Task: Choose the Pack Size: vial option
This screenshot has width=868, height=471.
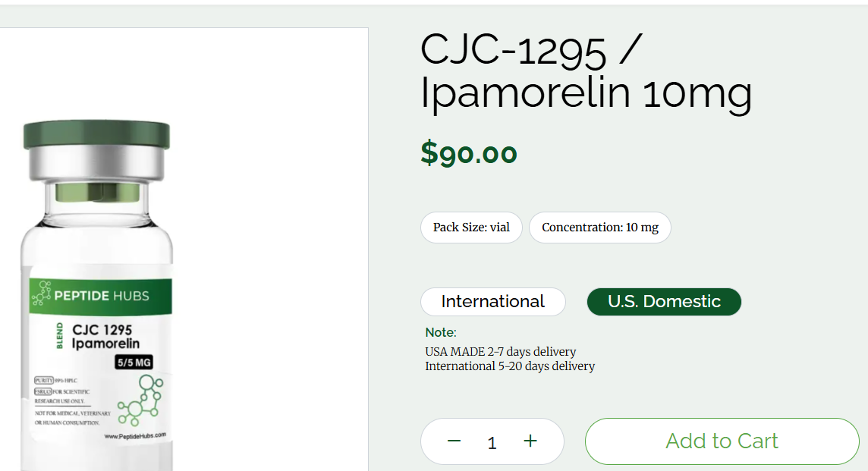Action: 471,228
